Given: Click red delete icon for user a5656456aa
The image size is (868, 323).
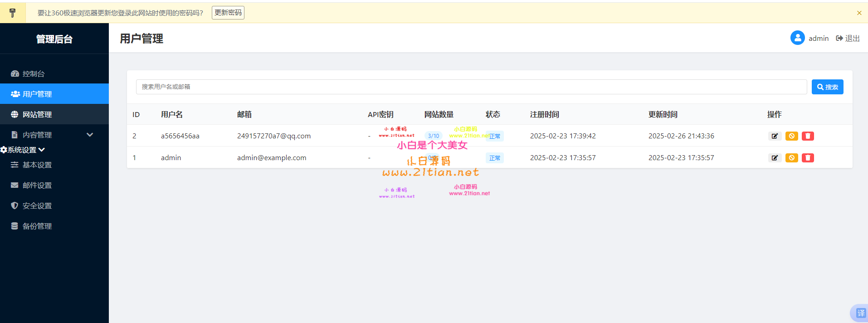Looking at the screenshot, I should coord(808,136).
